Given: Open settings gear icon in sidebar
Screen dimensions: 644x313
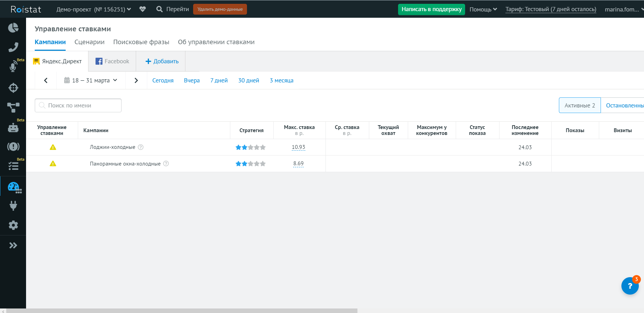Looking at the screenshot, I should (13, 225).
